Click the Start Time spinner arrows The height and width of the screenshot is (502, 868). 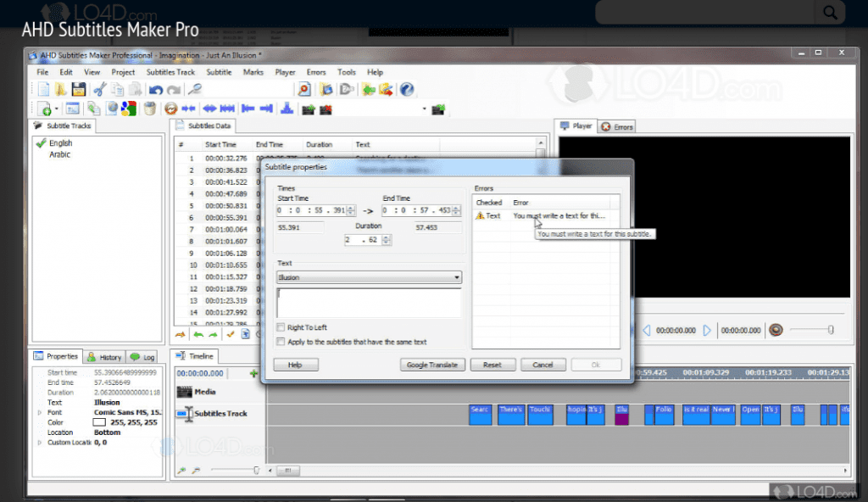[x=350, y=210]
